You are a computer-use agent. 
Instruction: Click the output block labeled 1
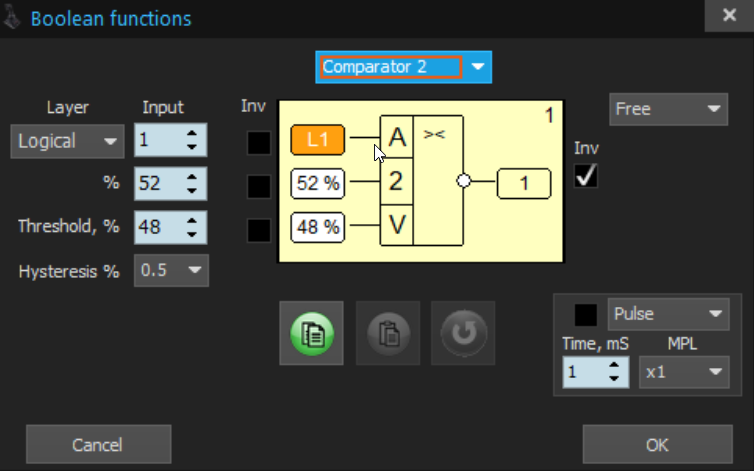[x=522, y=183]
